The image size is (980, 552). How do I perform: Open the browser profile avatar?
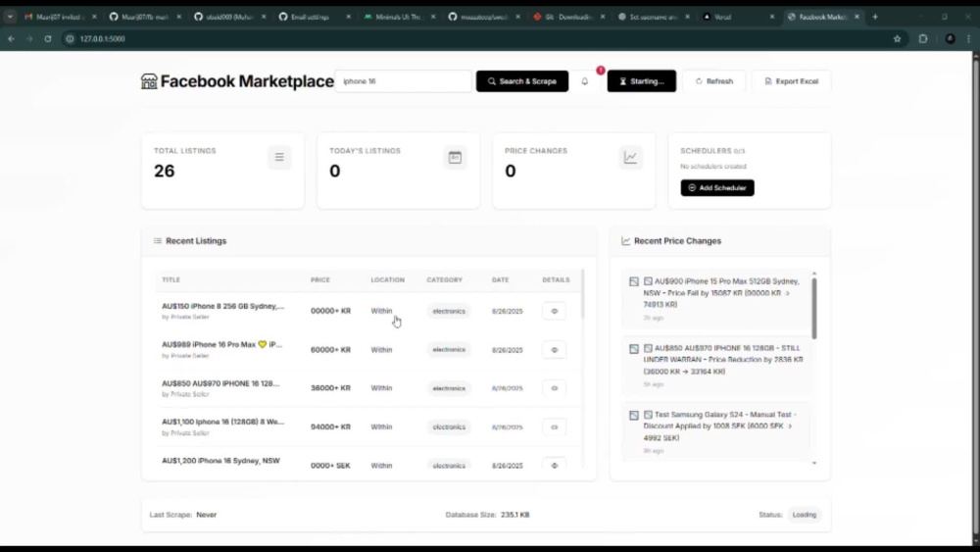[950, 39]
